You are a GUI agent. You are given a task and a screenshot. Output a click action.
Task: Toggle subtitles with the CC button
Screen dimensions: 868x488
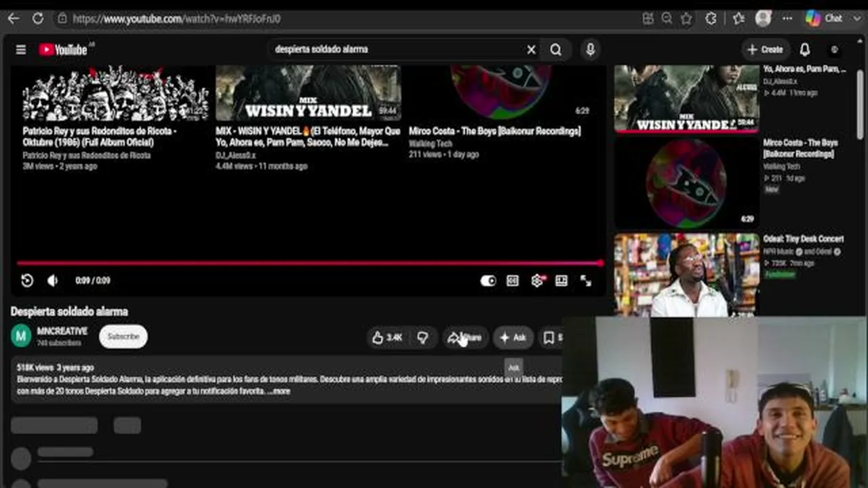tap(513, 281)
